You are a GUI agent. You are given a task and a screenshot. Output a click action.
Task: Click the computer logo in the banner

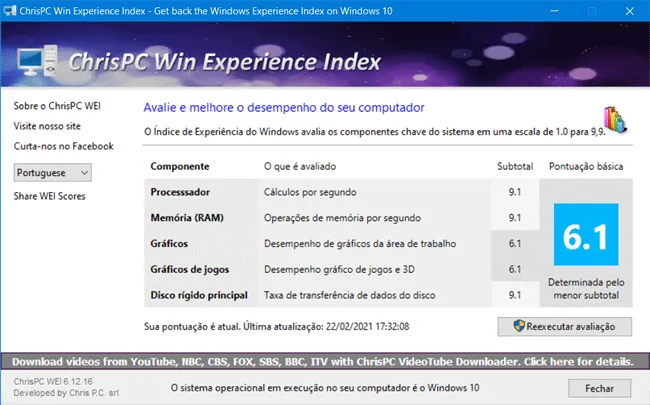[x=37, y=60]
